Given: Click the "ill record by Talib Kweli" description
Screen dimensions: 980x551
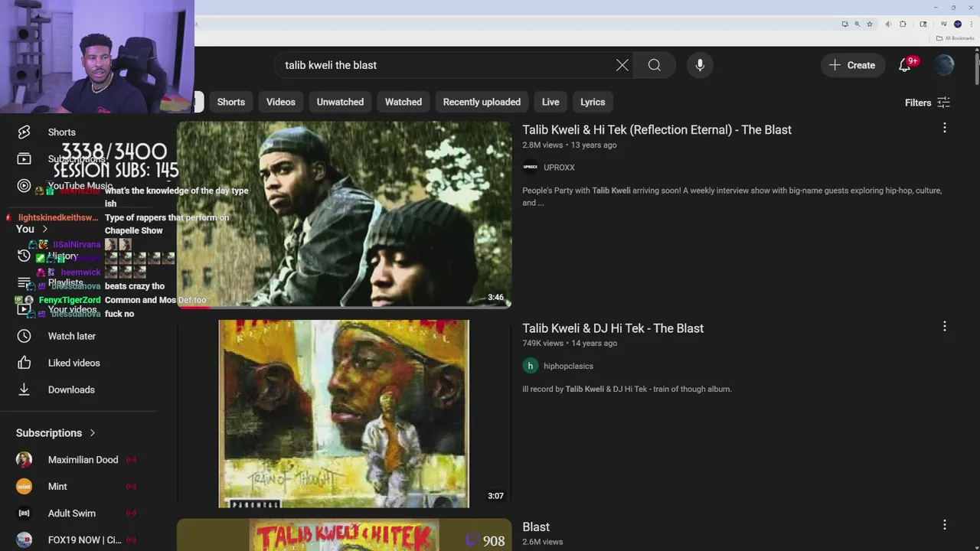Looking at the screenshot, I should point(626,389).
